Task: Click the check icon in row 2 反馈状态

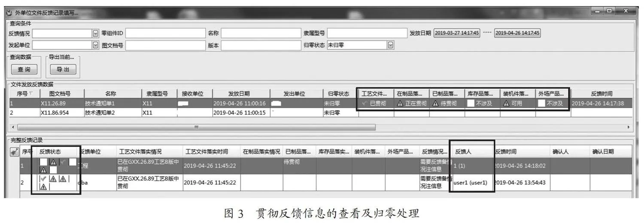Action: coord(43,179)
